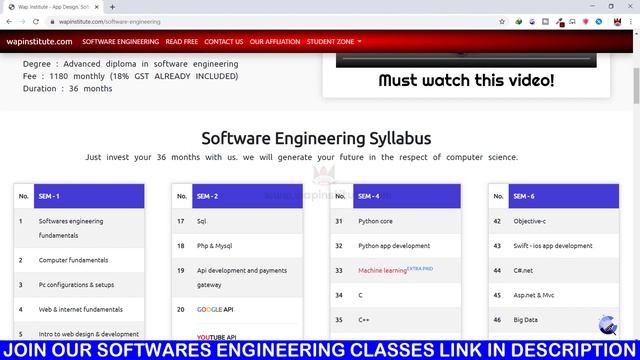The image size is (640, 360).
Task: Click 'Asp.net & Mvc' row
Action: click(553, 295)
